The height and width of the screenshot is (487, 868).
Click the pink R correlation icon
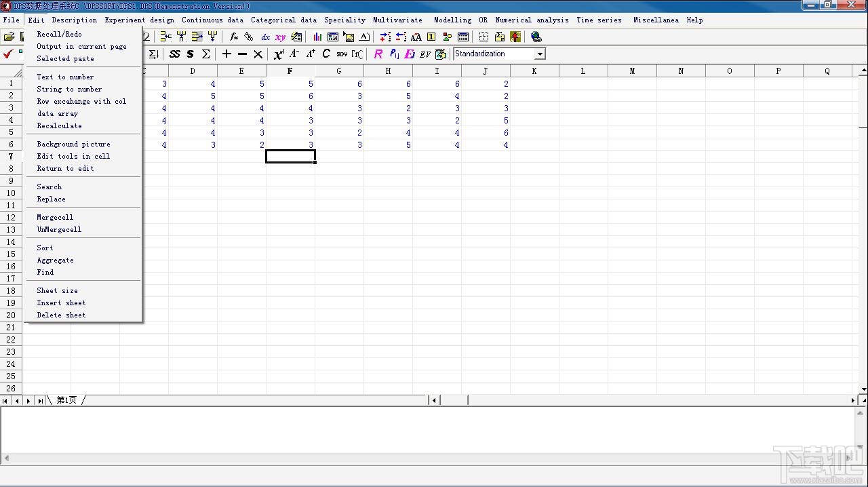(x=378, y=54)
